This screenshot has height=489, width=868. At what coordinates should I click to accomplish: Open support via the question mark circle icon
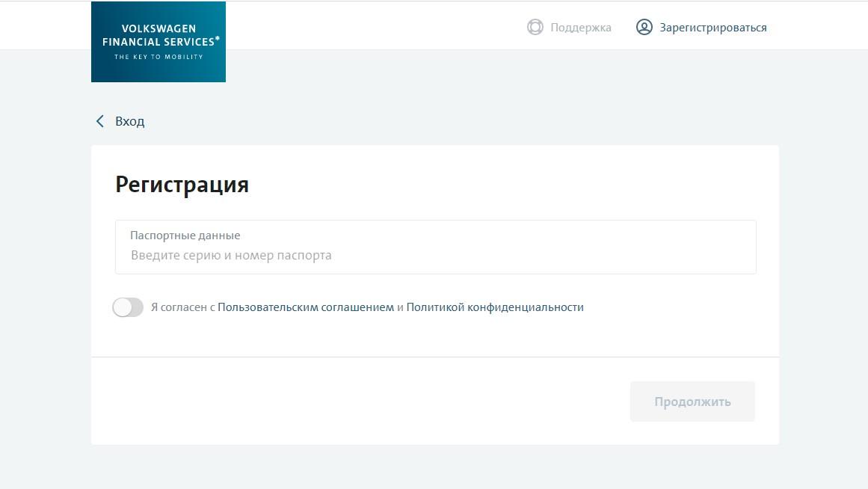point(535,27)
